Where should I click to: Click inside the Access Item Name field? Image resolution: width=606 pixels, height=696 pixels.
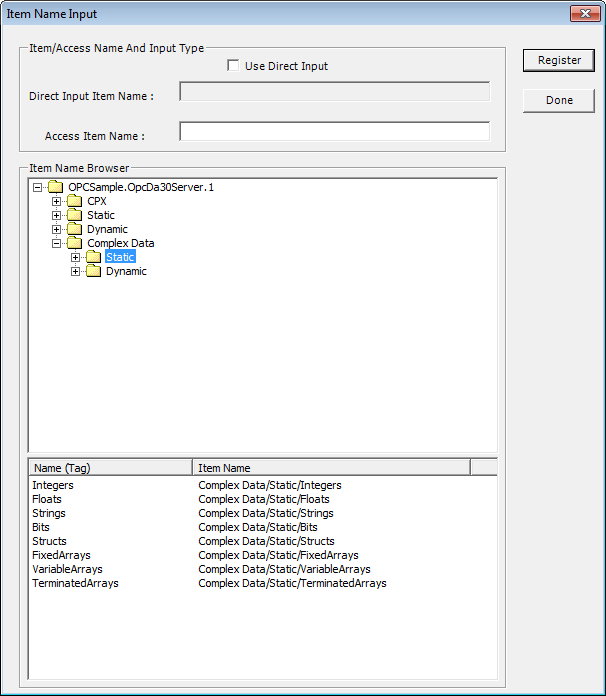pos(334,132)
